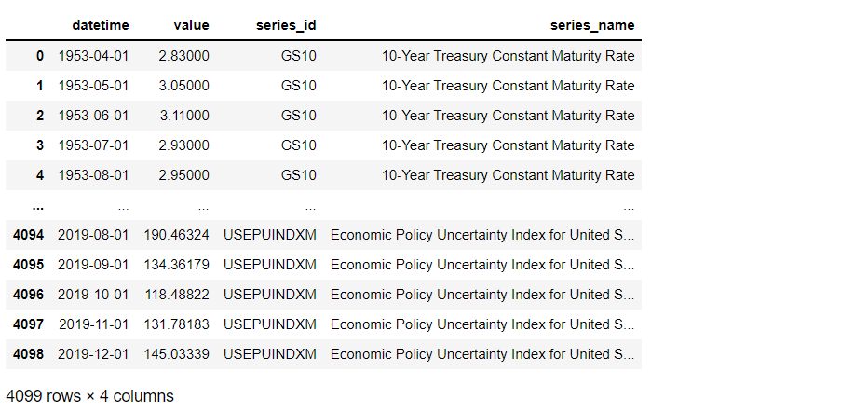Click the value 3.05000 cell
The height and width of the screenshot is (413, 868).
(183, 86)
